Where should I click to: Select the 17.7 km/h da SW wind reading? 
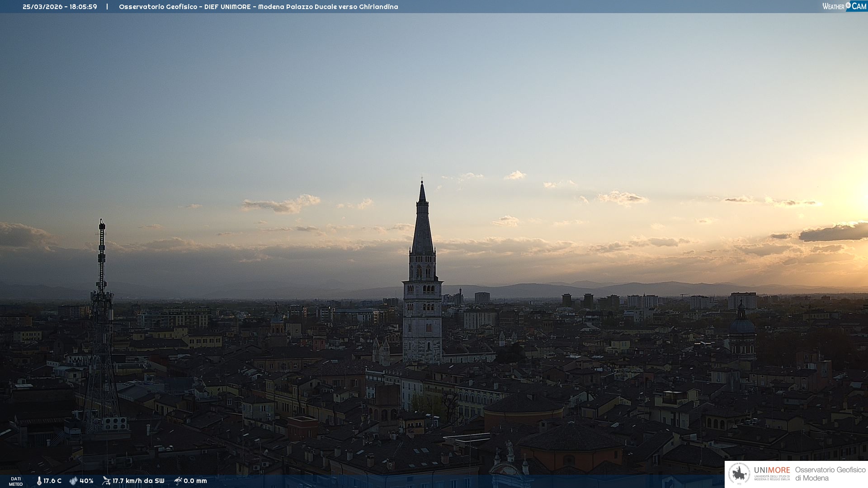138,481
